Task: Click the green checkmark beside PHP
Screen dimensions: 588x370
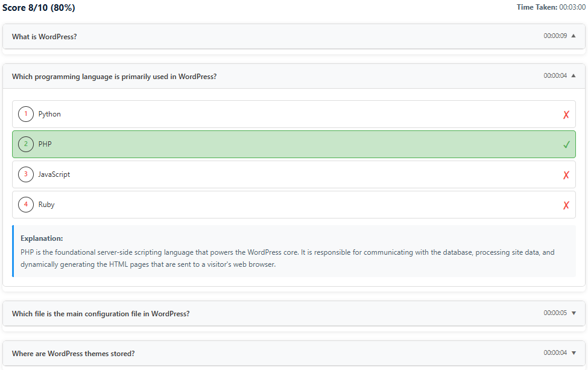Action: point(566,145)
